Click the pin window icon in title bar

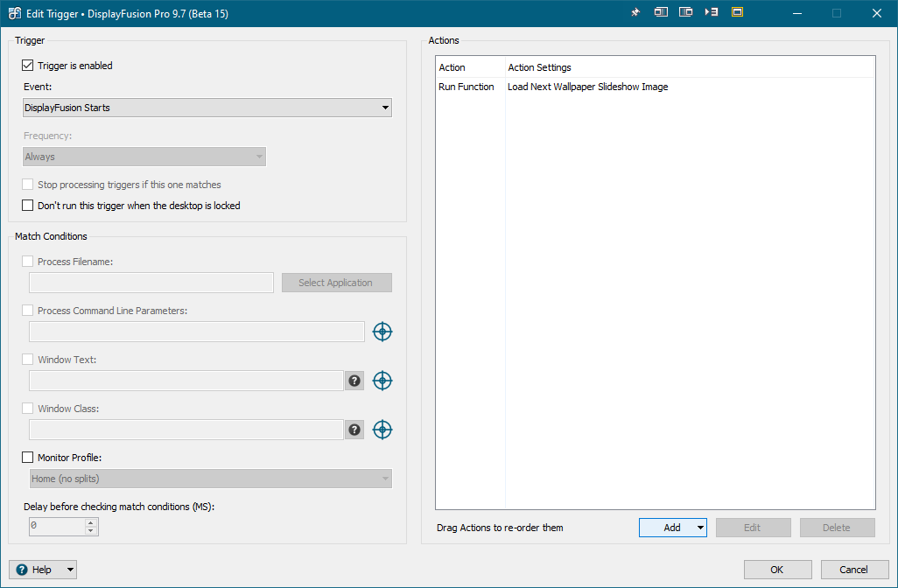point(635,13)
